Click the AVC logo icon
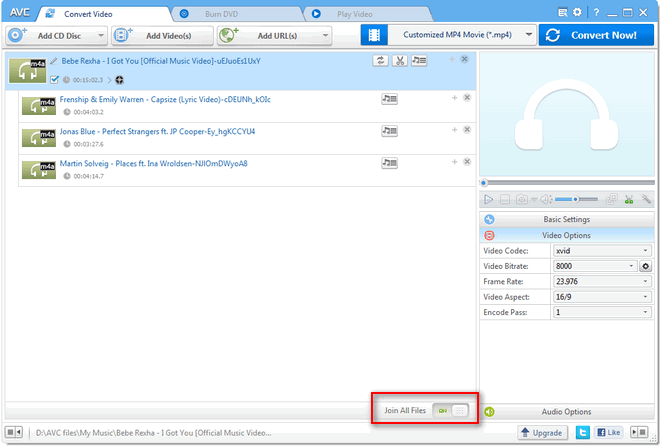Viewport: 660px width, 446px height. pyautogui.click(x=19, y=13)
